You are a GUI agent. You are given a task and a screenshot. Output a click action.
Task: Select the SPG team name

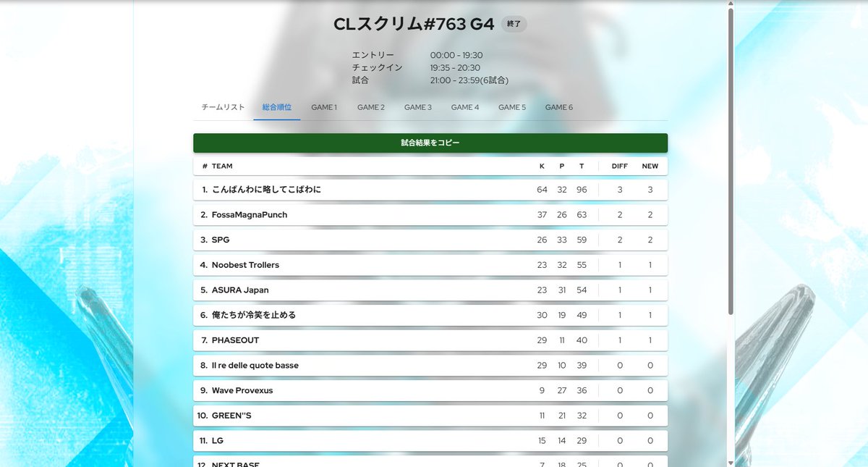pyautogui.click(x=221, y=240)
